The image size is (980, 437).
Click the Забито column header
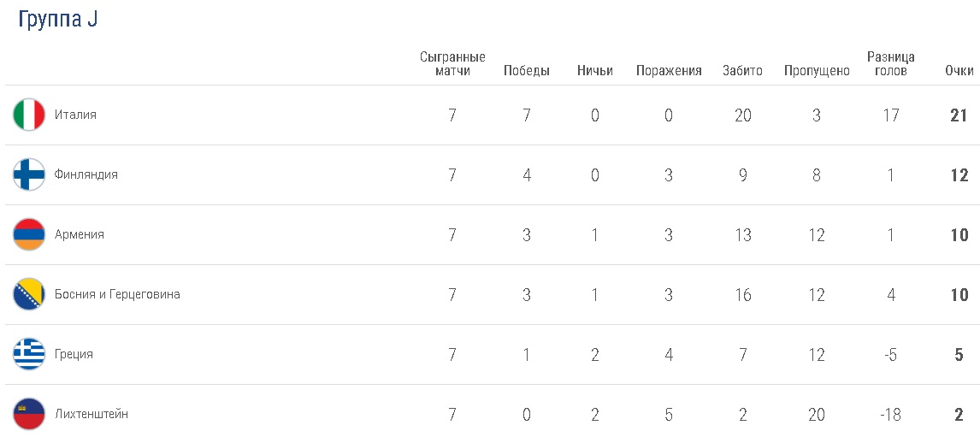(742, 71)
